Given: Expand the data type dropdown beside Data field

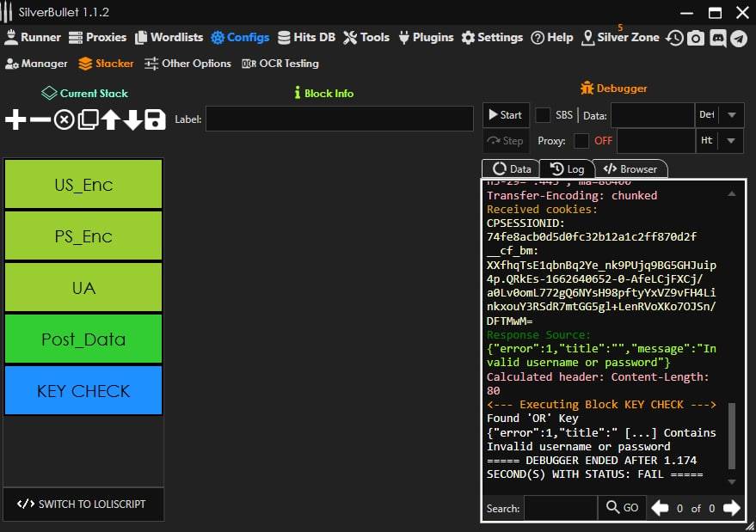Looking at the screenshot, I should tap(731, 115).
